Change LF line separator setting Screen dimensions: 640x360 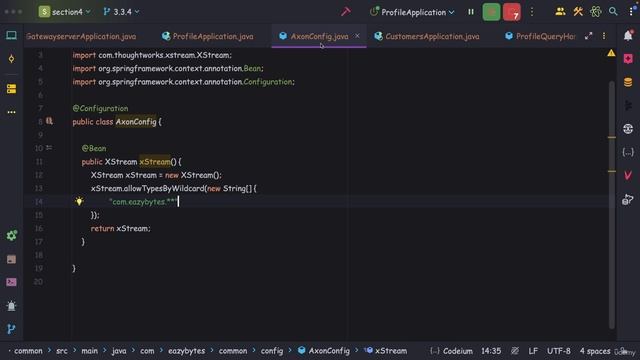(533, 351)
